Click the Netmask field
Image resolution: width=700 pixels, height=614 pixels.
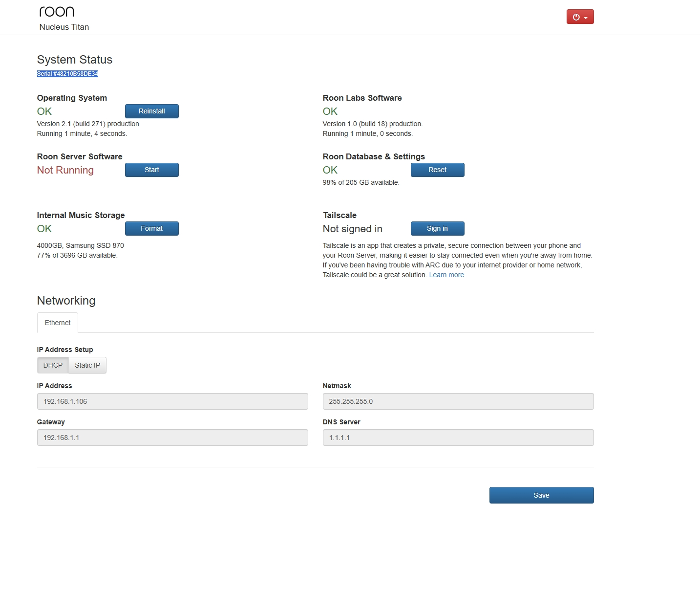[458, 401]
